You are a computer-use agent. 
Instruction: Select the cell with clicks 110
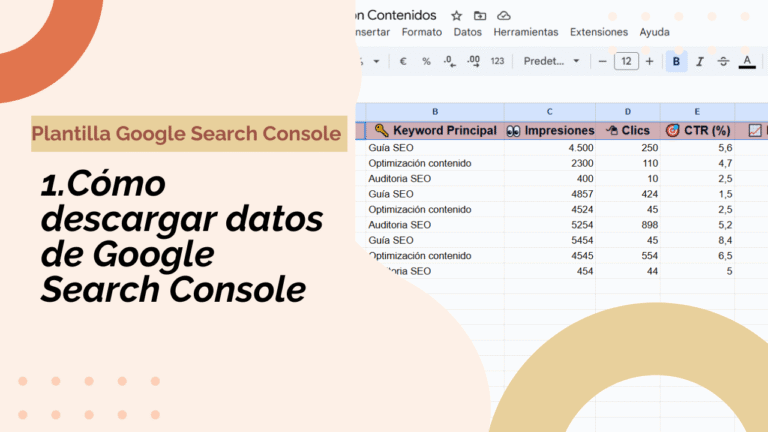click(627, 163)
